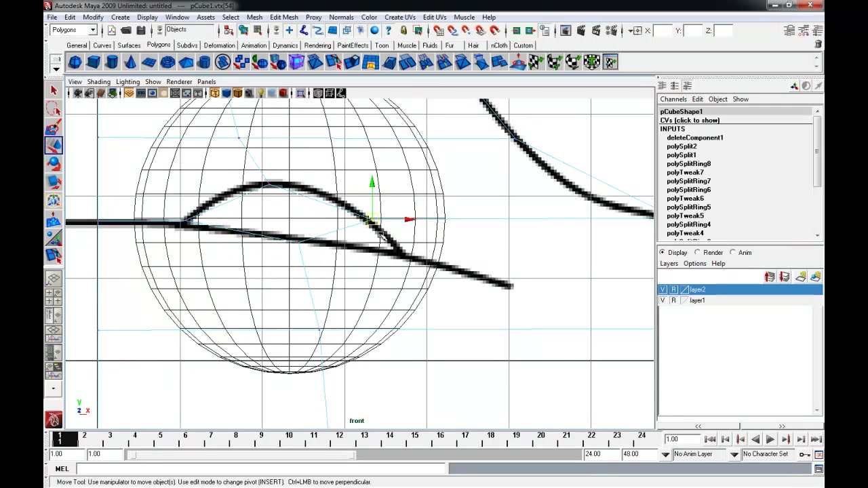Create polygon sphere from shelf

coord(75,62)
